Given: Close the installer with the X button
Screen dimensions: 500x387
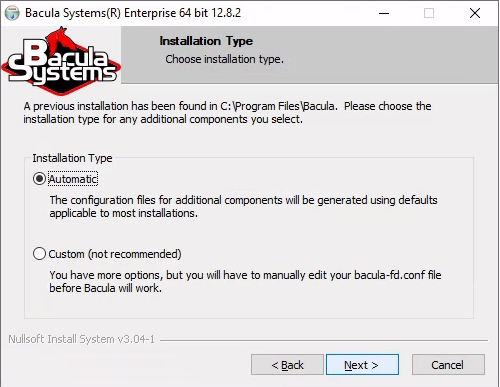Looking at the screenshot, I should pyautogui.click(x=475, y=13).
